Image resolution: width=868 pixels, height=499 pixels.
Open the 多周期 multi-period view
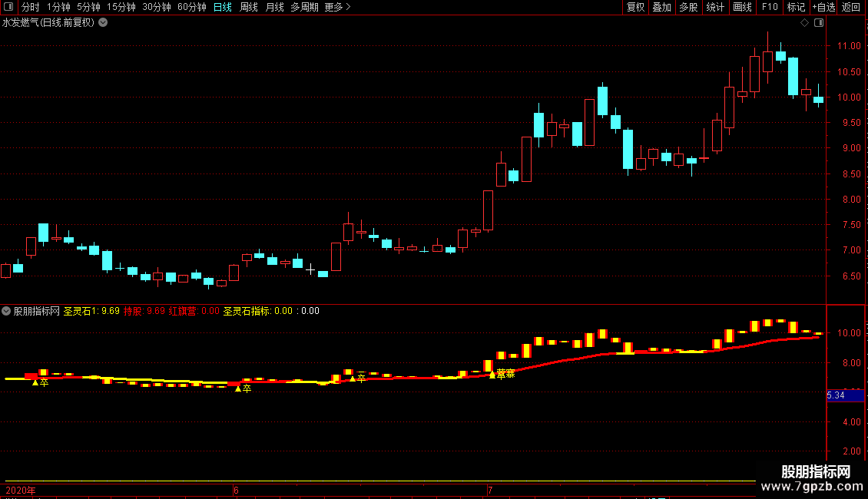pos(304,7)
